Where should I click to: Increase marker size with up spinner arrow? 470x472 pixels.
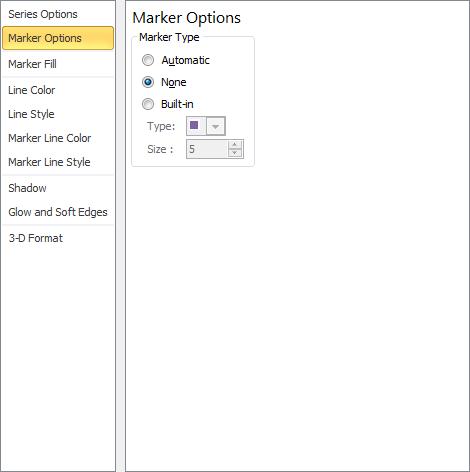click(x=235, y=144)
